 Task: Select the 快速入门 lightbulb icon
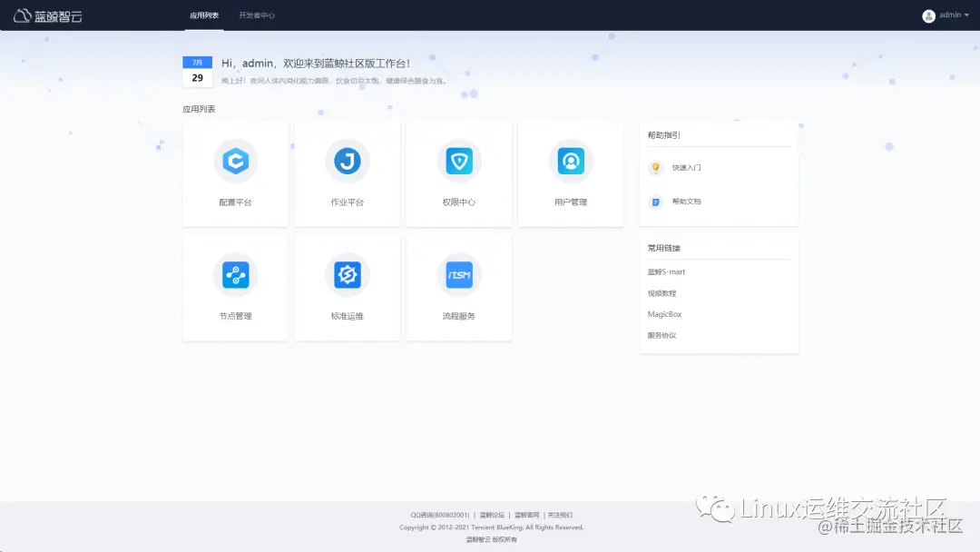coord(657,167)
